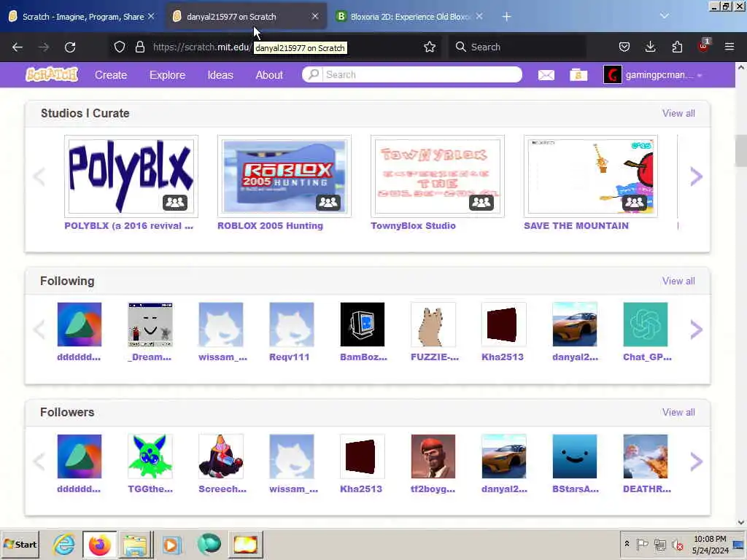Viewport: 747px width, 560px height.
Task: Open Firefox downloads panel
Action: click(x=650, y=47)
